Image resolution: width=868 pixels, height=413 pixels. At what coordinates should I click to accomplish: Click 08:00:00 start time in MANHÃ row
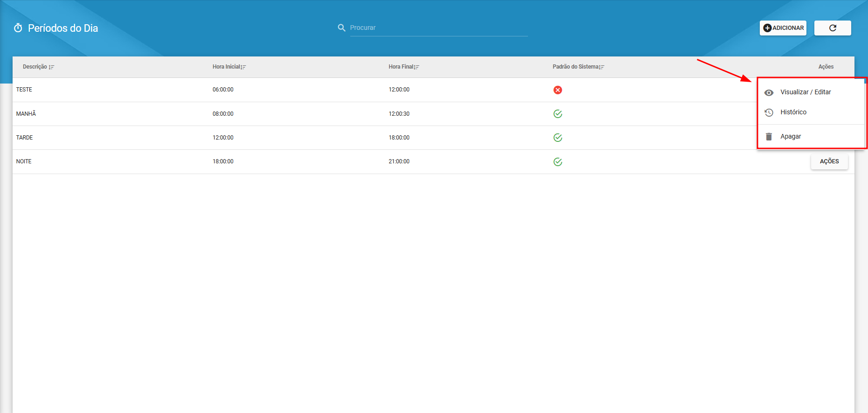point(223,114)
